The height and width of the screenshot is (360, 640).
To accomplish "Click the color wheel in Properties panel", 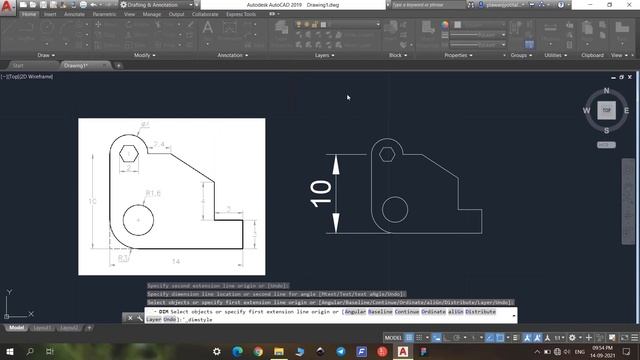I will [444, 25].
